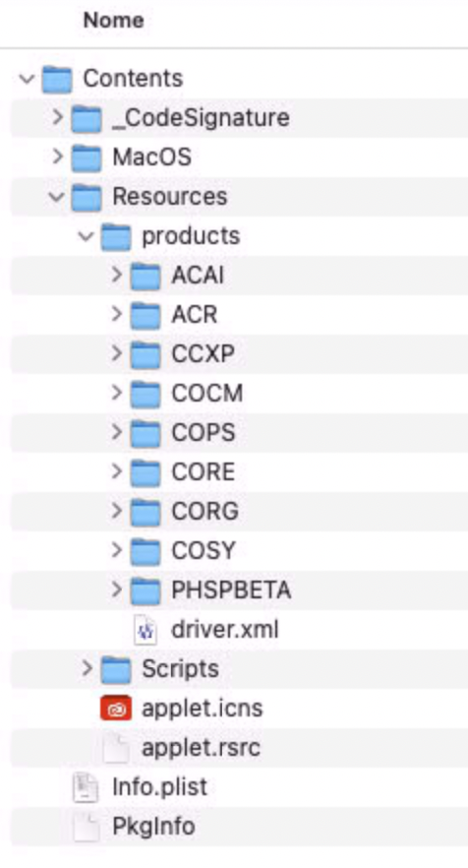
Task: Collapse the Resources folder disclosure arrow
Action: pyautogui.click(x=56, y=197)
